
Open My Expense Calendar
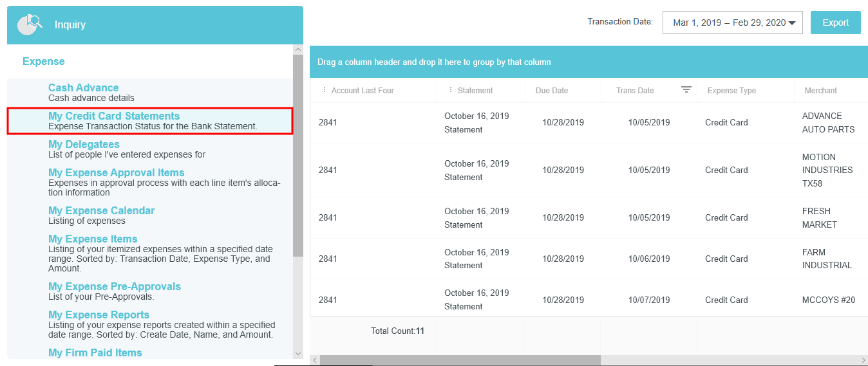click(101, 211)
